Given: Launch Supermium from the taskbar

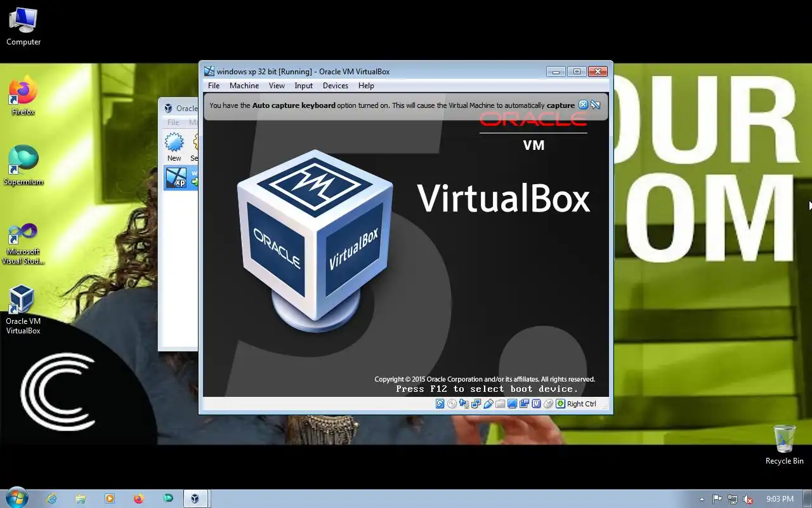Looking at the screenshot, I should click(167, 498).
